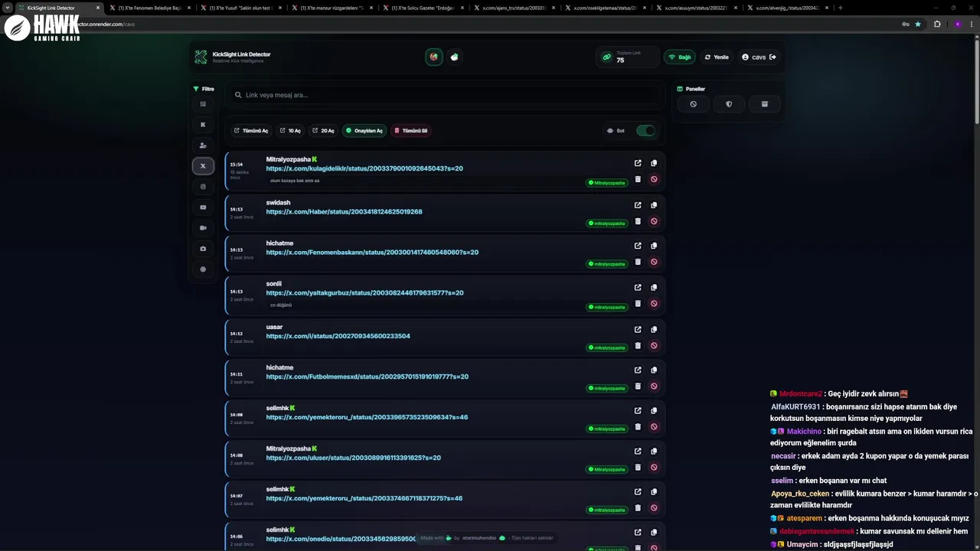Open the blocked list panel icon
This screenshot has height=551, width=980.
pyautogui.click(x=693, y=104)
